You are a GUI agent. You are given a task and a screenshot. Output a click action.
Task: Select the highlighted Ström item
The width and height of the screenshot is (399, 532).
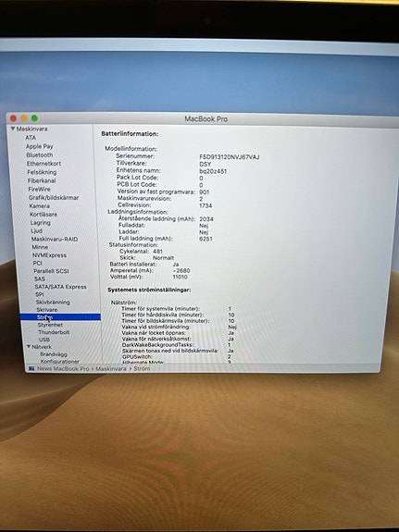(60, 317)
